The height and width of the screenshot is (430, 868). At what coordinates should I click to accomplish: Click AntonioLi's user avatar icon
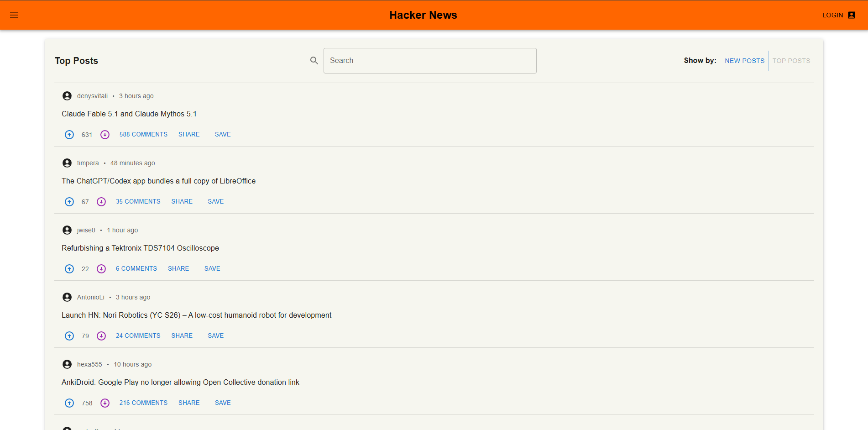[67, 297]
